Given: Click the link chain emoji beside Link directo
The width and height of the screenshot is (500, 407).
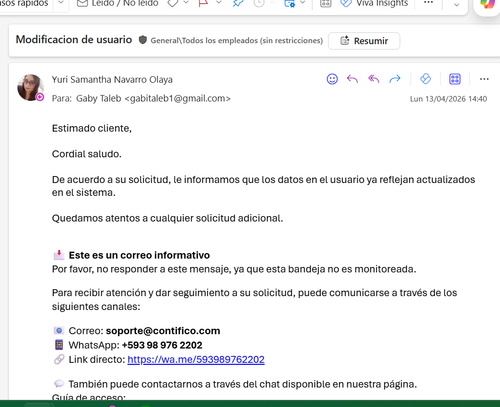Looking at the screenshot, I should 59,359.
